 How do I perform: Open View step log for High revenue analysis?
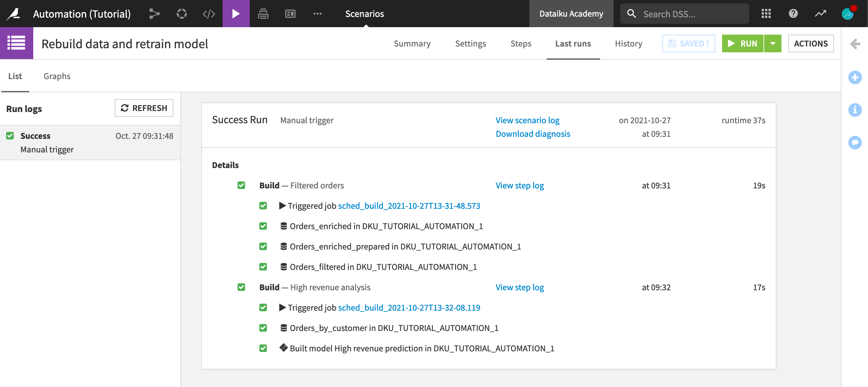click(x=520, y=287)
